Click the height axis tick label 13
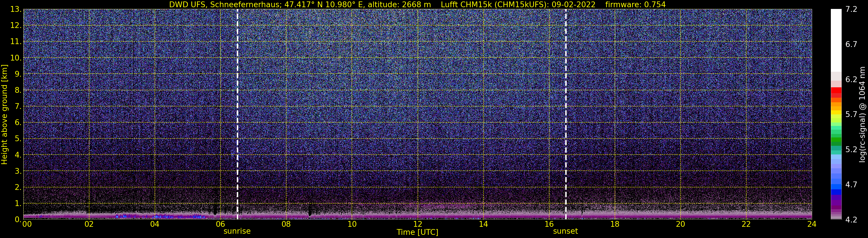 16,10
